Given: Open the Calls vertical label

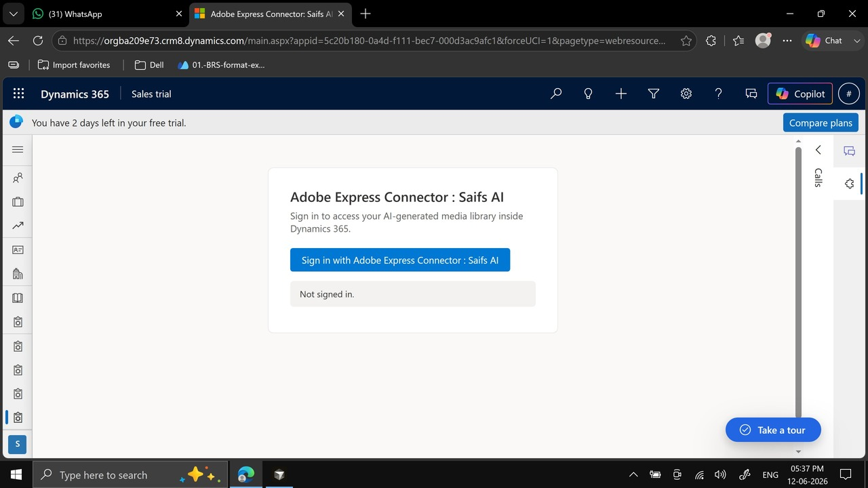Looking at the screenshot, I should pyautogui.click(x=818, y=178).
